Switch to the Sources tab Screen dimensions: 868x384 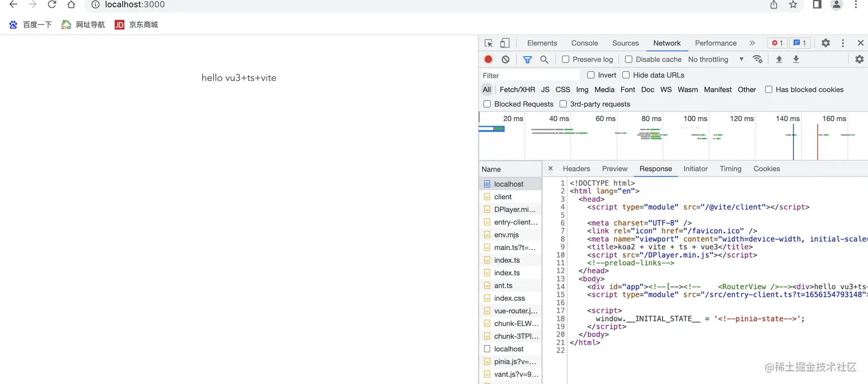[625, 43]
